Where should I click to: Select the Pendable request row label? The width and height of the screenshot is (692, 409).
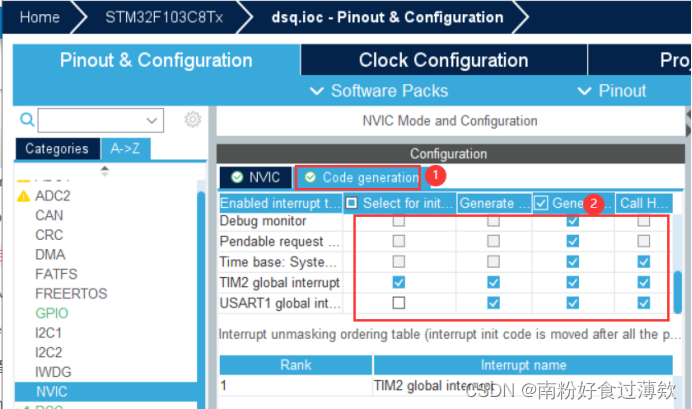[x=280, y=241]
